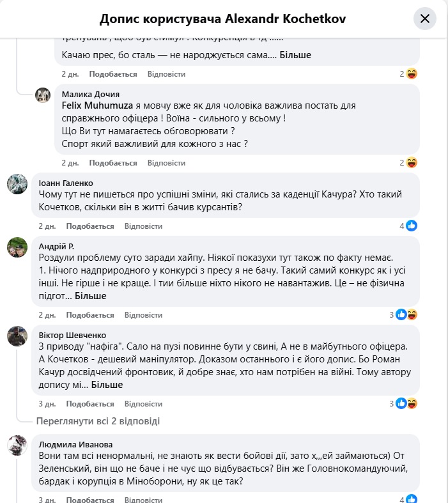Open reactions on Віктор Шевченко's comment

406,403
